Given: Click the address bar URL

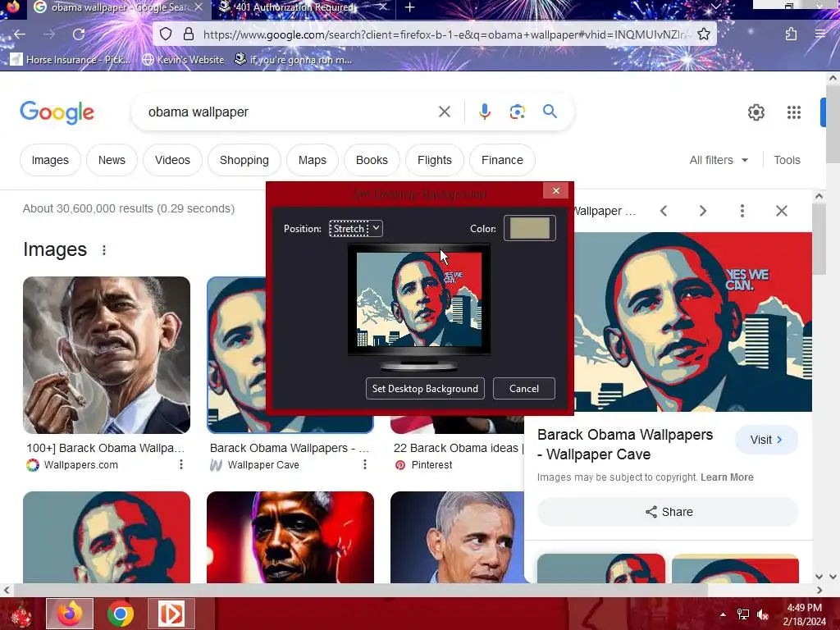Looking at the screenshot, I should tap(444, 34).
